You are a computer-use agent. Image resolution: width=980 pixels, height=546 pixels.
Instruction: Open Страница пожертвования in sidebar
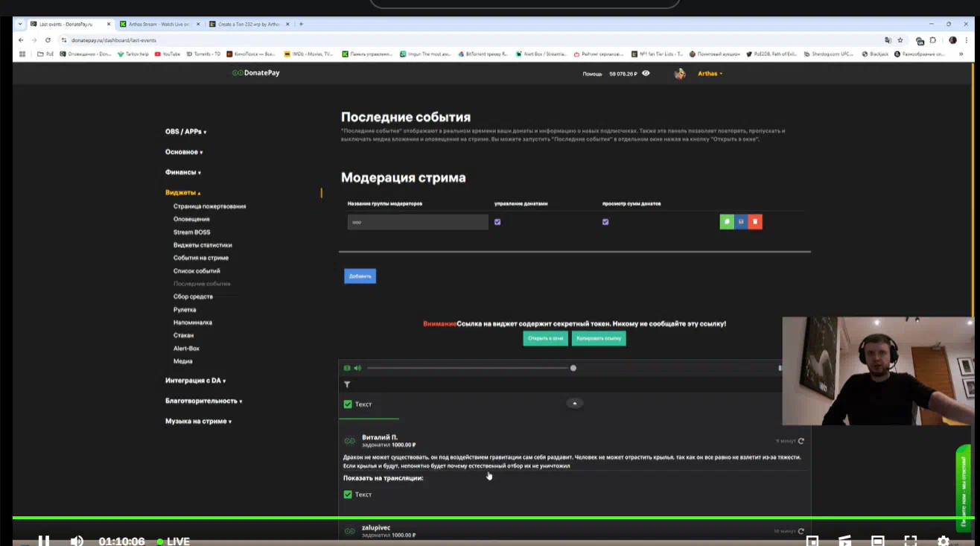pos(209,206)
